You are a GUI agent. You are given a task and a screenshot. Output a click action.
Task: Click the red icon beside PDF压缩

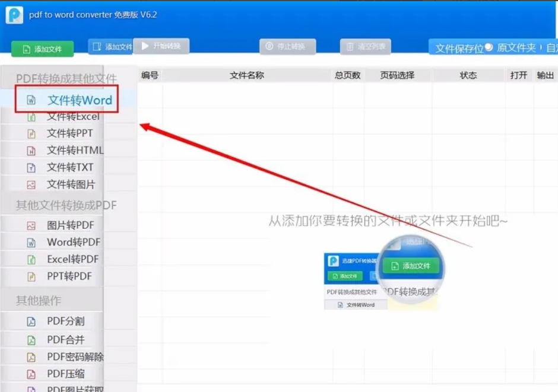(31, 374)
